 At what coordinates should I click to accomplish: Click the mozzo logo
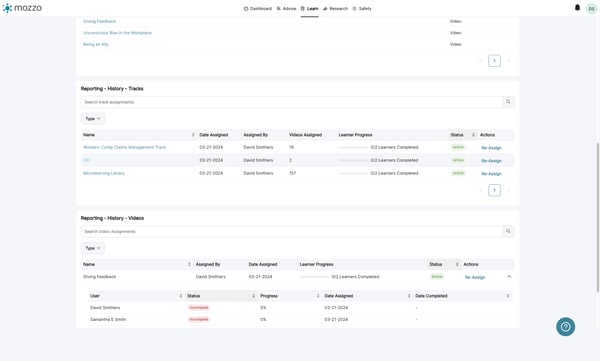pos(22,8)
